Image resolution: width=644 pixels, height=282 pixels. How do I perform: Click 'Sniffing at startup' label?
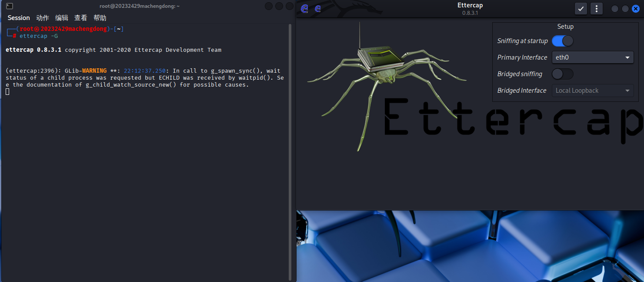(522, 41)
